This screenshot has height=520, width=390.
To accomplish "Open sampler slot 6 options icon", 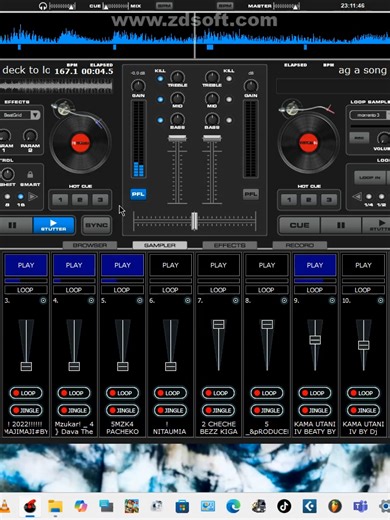I will coord(188,301).
